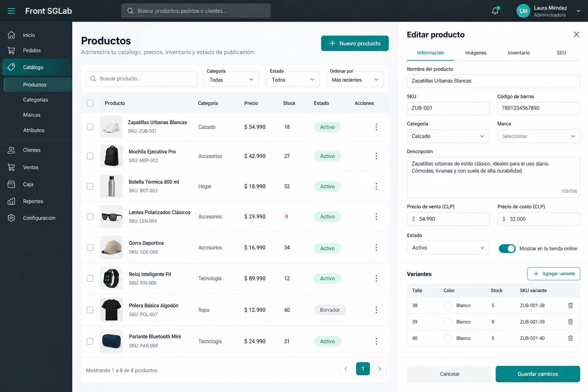Image resolution: width=588 pixels, height=392 pixels.
Task: Open the Ordenar por dropdown
Action: [x=355, y=80]
